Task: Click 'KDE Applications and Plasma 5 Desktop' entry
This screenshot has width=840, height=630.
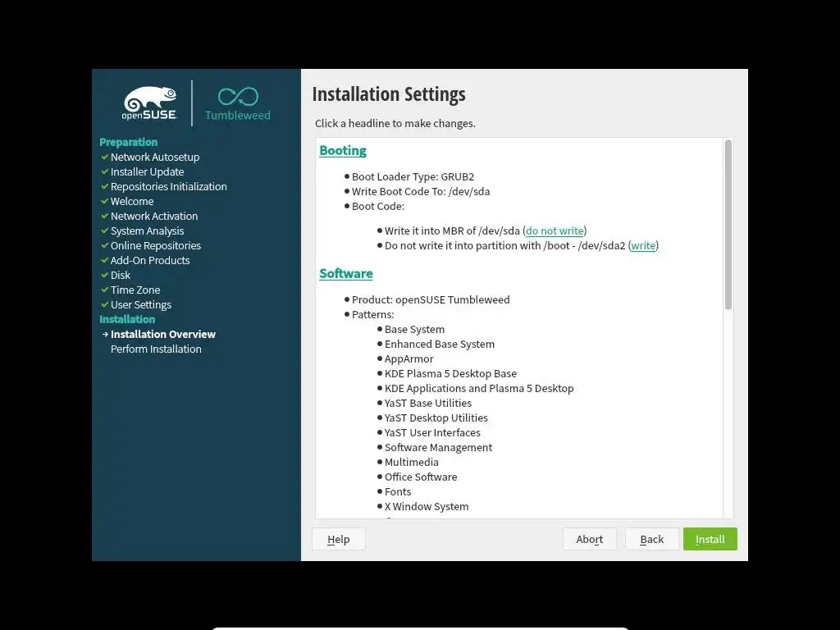Action: coord(479,388)
